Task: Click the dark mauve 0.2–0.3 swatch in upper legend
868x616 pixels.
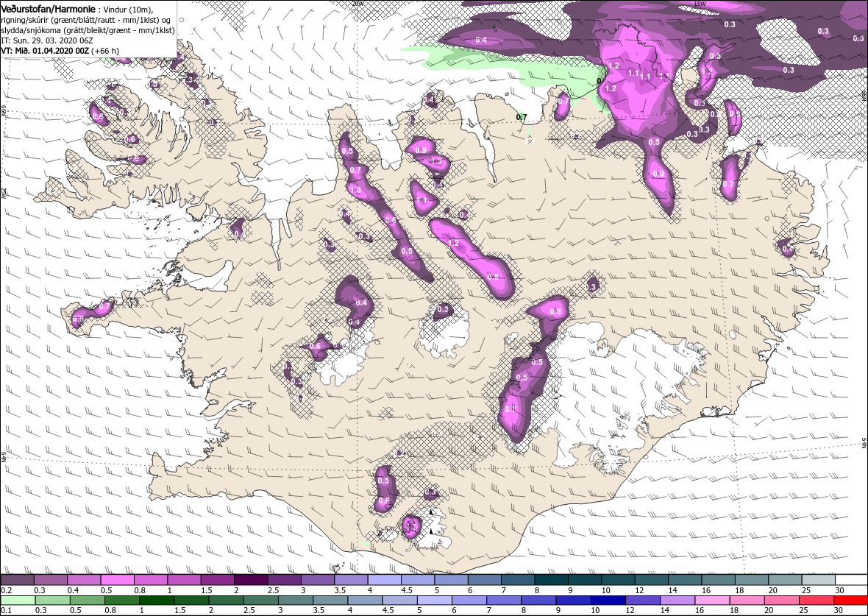Action: [x=17, y=580]
